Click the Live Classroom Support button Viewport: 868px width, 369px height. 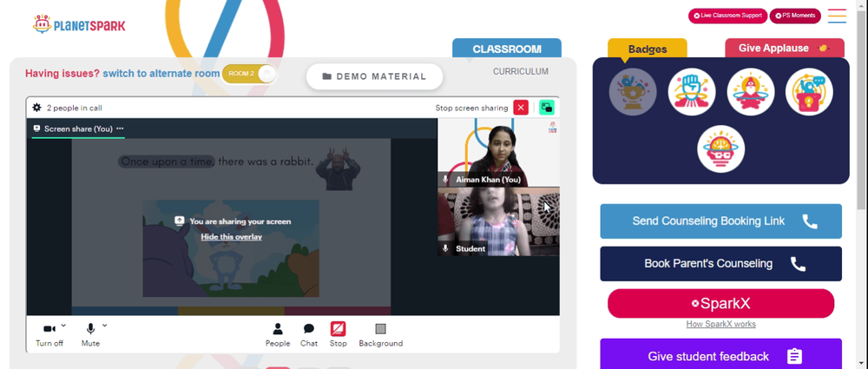click(727, 16)
